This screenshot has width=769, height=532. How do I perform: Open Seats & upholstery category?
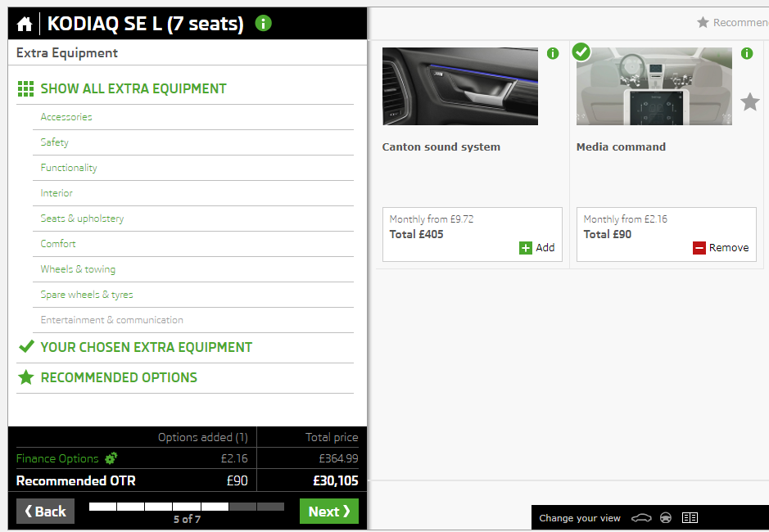point(82,219)
